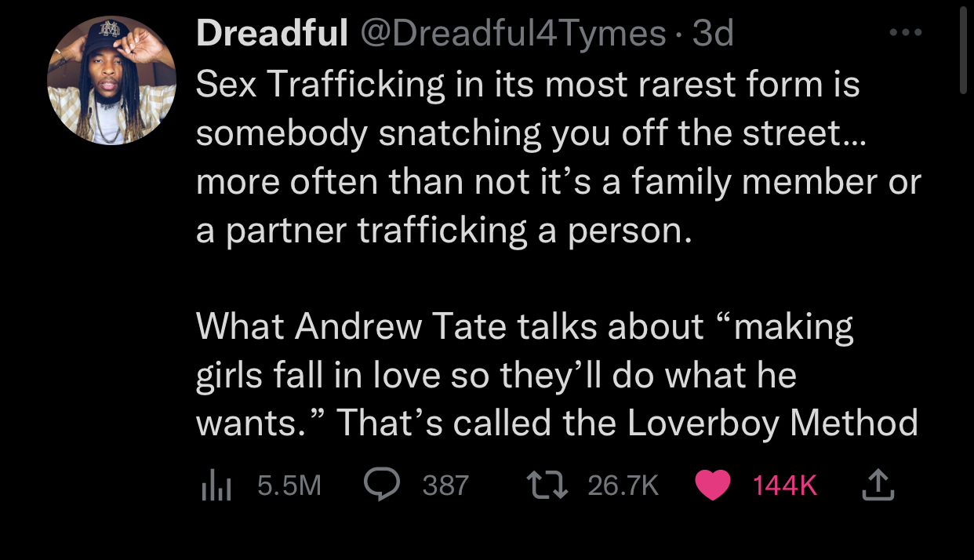Open Dreadful's profile avatar picture
This screenshot has width=974, height=560.
(112, 80)
